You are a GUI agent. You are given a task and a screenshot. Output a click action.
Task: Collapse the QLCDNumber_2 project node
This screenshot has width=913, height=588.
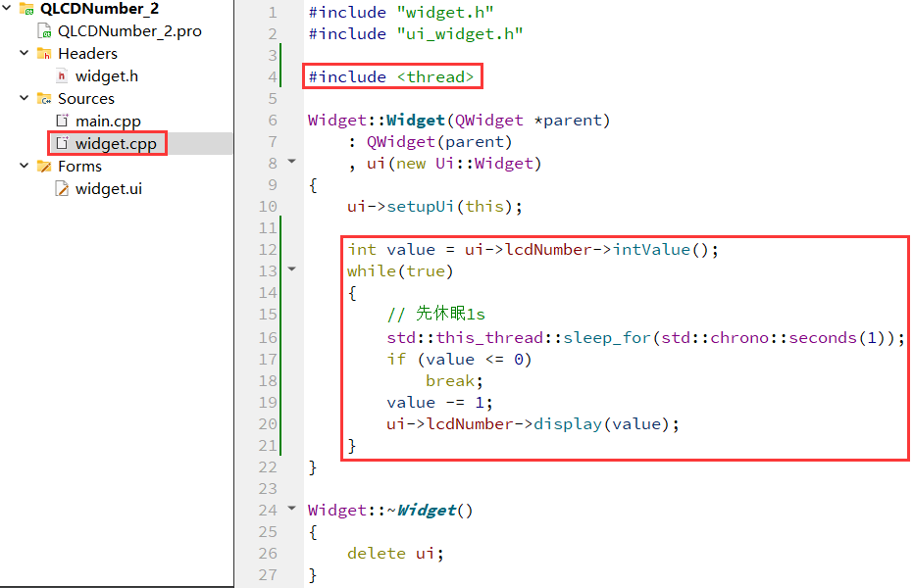[7, 8]
